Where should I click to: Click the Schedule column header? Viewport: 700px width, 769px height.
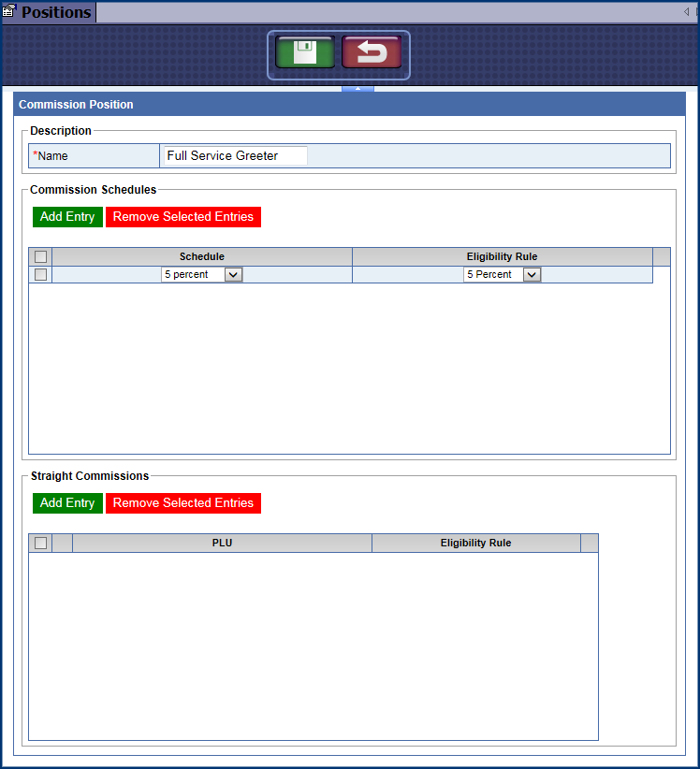(202, 256)
